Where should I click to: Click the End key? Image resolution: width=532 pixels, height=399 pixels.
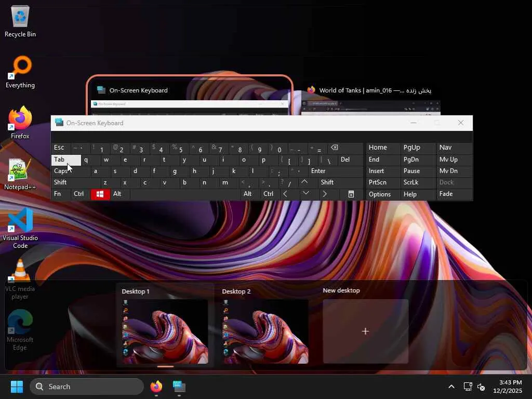[383, 159]
